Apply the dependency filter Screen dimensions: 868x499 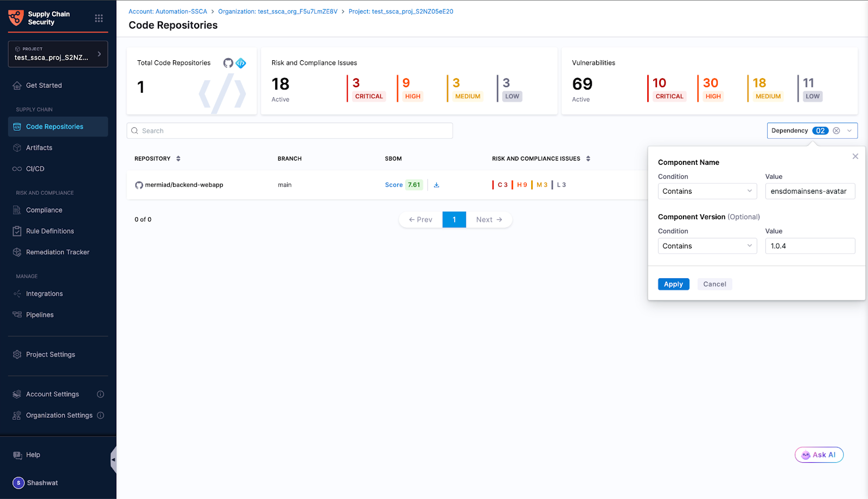pyautogui.click(x=673, y=284)
